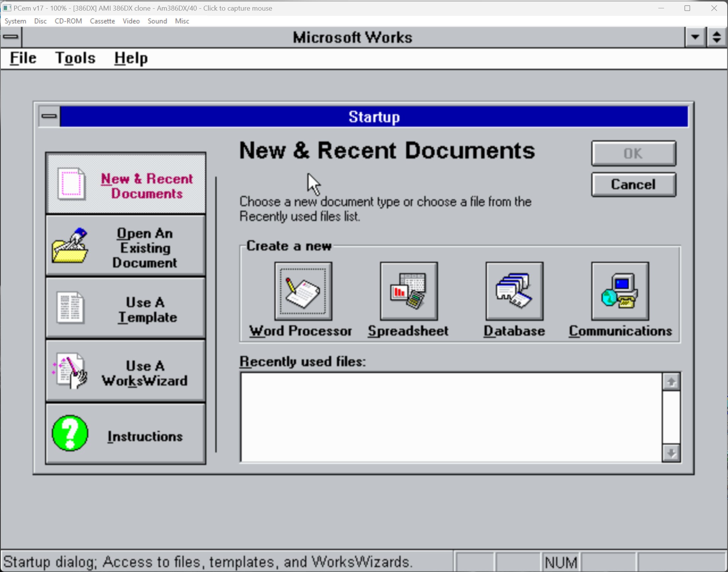Click the NUM indicator in status bar

pos(560,562)
